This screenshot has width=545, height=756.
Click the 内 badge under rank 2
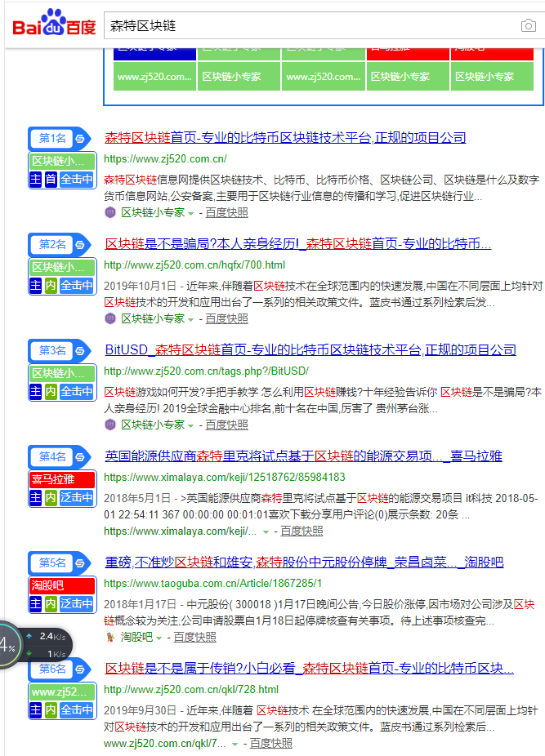[51, 286]
